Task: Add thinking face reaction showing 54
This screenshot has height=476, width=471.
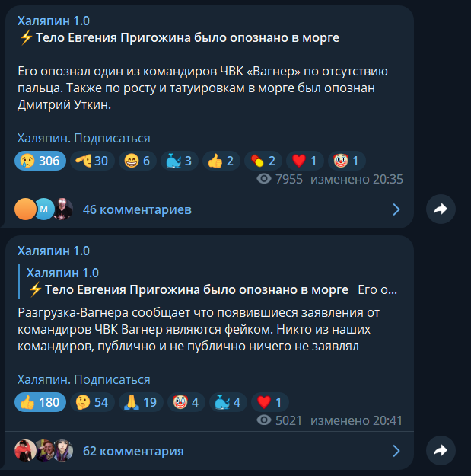Action: click(x=92, y=402)
